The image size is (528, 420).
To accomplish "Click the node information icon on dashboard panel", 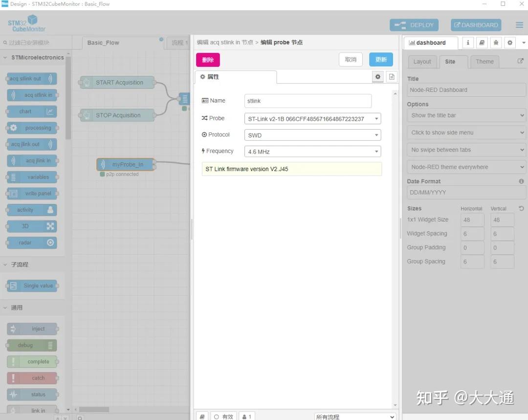I will coord(468,43).
